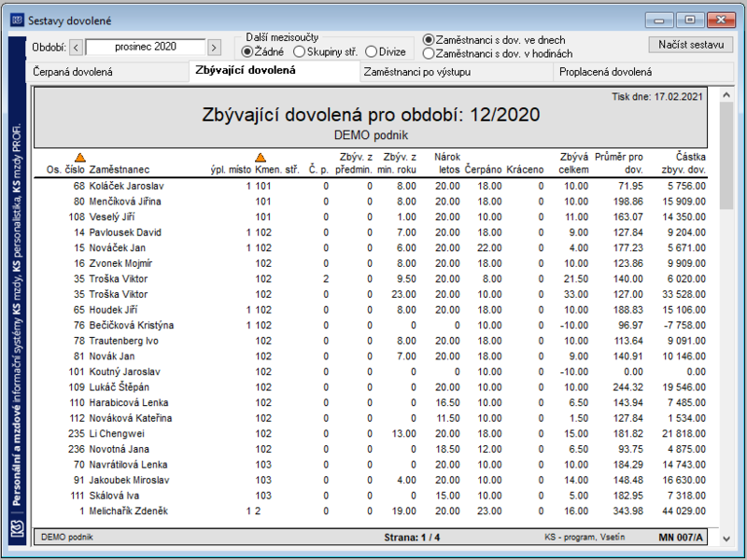Minimize the Sestavy dovolené window
The image size is (747, 560).
[x=659, y=21]
